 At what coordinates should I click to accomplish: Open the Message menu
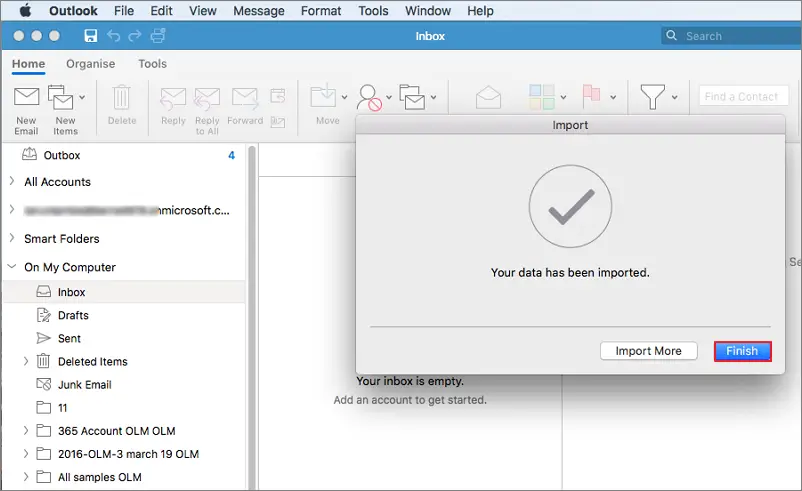[x=259, y=11]
